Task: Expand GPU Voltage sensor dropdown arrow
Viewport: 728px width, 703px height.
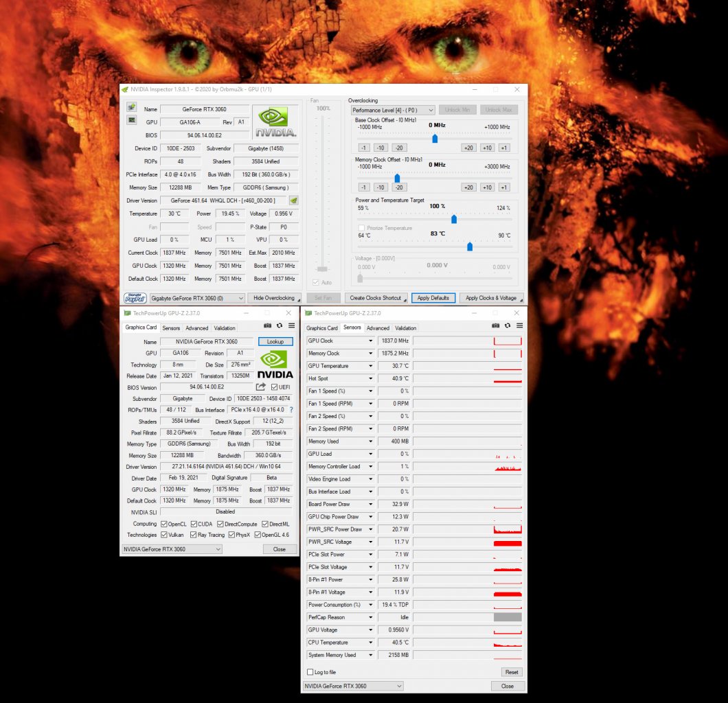Action: click(x=370, y=630)
